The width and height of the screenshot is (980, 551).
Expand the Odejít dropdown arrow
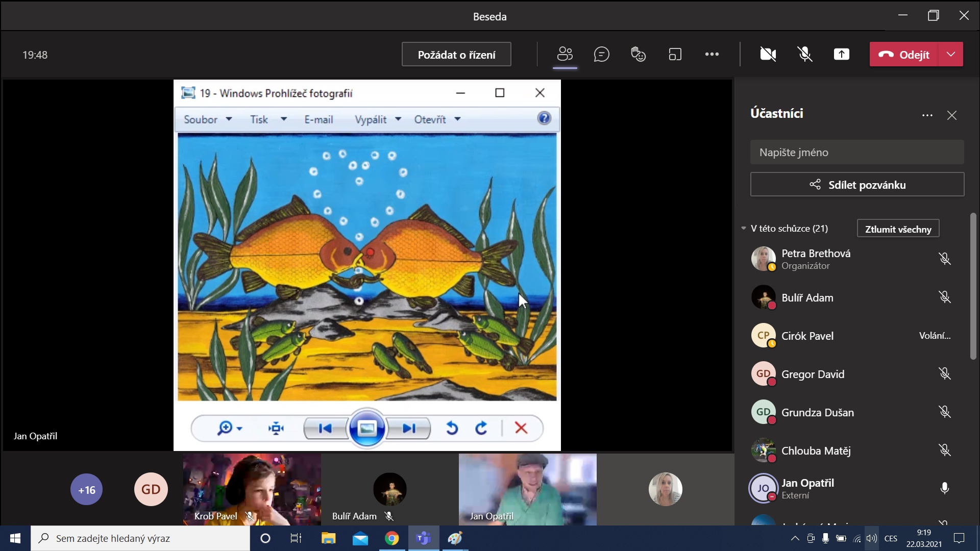click(x=950, y=54)
